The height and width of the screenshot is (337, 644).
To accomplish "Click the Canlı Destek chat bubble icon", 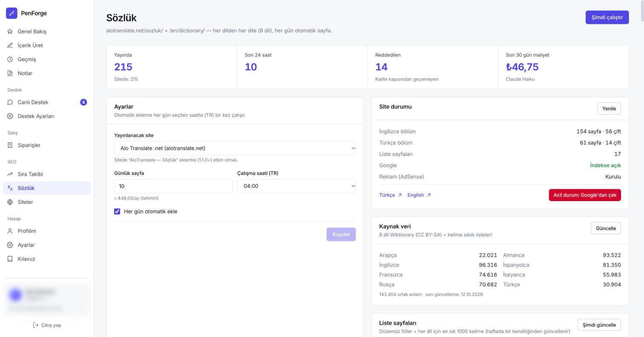I will click(10, 102).
